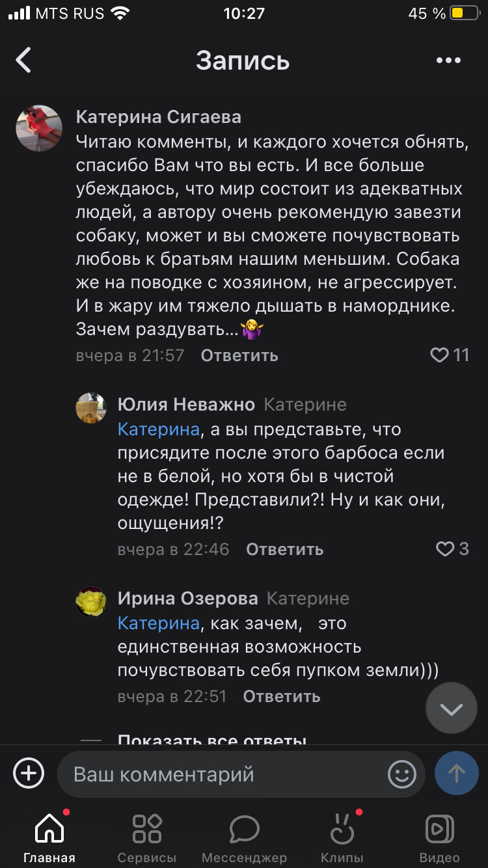Go to the Главная tab

pos(49,836)
